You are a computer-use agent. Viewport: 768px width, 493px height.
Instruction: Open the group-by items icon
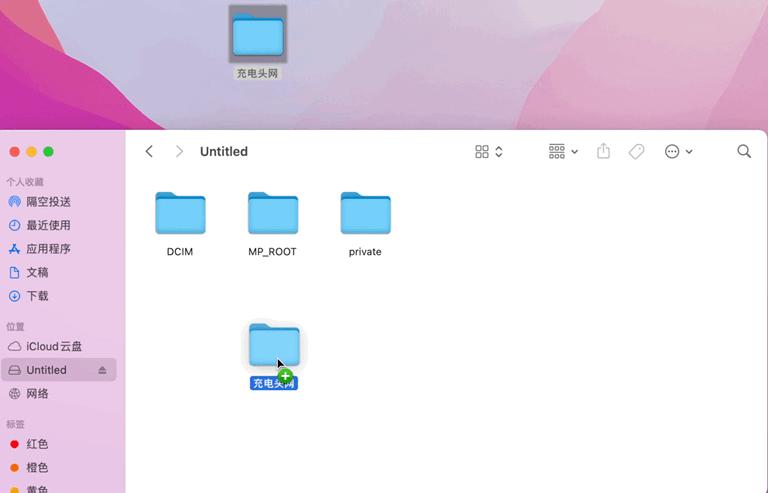(557, 151)
